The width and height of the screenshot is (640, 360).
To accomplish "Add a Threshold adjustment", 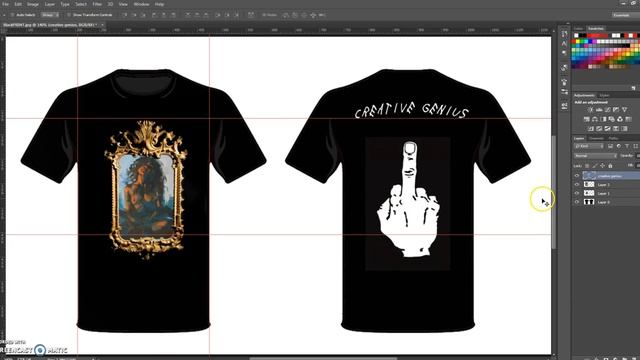I will click(607, 129).
